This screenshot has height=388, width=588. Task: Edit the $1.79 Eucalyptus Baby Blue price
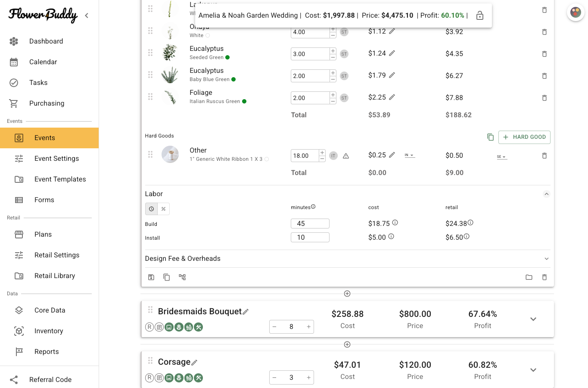[392, 75]
